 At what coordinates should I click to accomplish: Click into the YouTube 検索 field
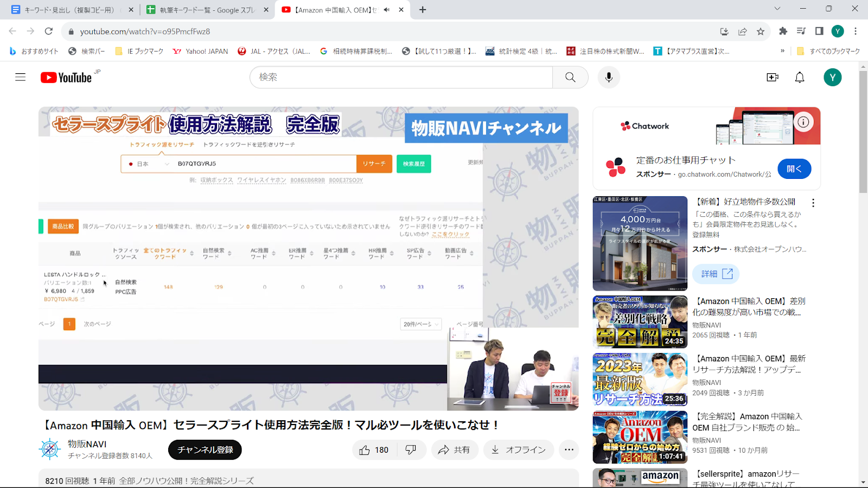pyautogui.click(x=401, y=77)
